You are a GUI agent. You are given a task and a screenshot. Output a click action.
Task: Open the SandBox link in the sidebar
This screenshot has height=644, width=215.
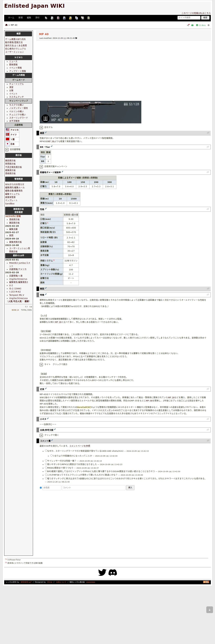click(x=10, y=203)
